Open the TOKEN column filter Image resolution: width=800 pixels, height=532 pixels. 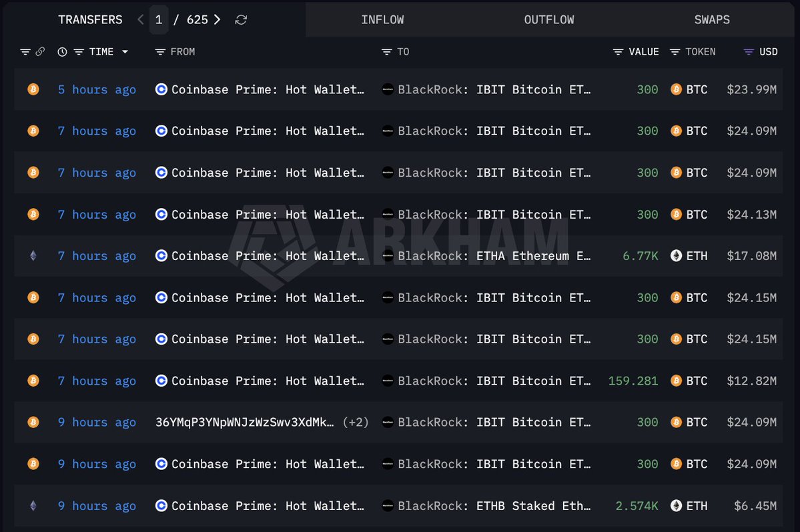point(675,52)
